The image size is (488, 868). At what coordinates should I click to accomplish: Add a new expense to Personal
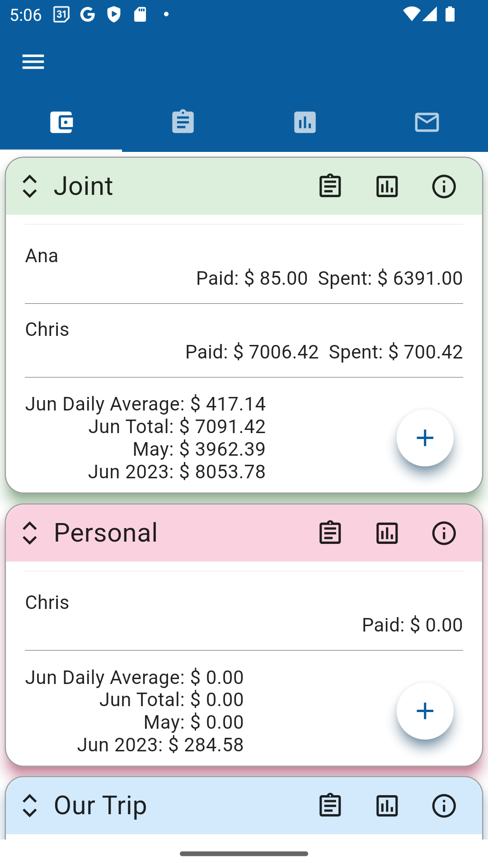click(425, 711)
